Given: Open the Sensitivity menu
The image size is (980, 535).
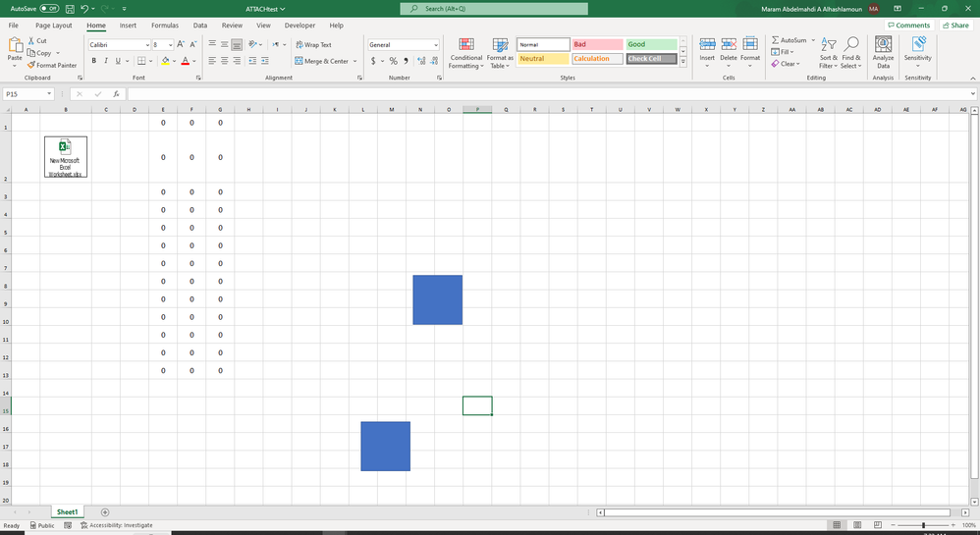Looking at the screenshot, I should (917, 52).
